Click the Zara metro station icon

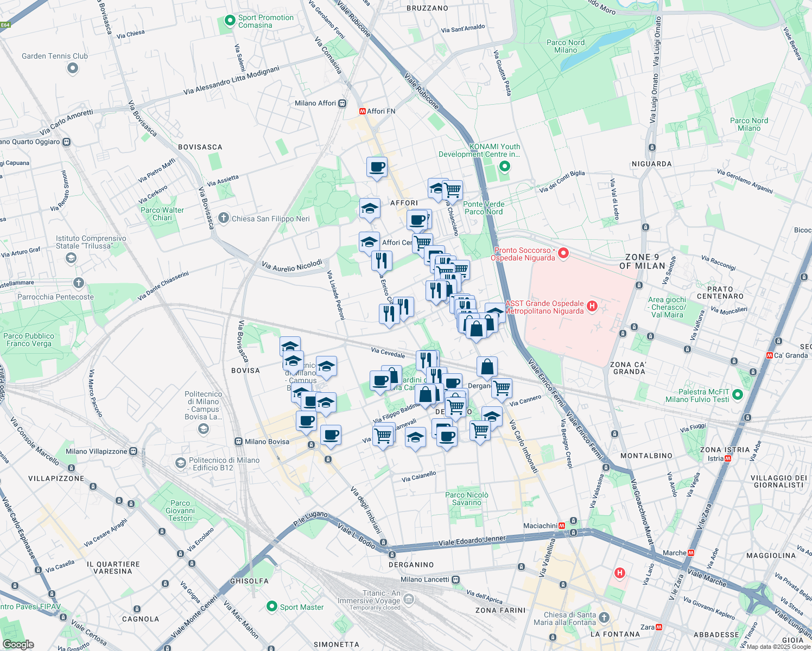(659, 627)
